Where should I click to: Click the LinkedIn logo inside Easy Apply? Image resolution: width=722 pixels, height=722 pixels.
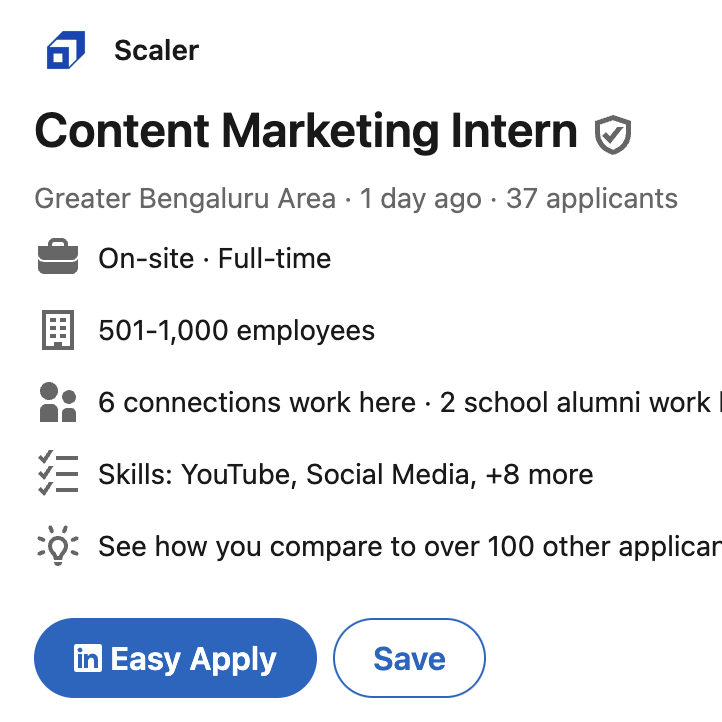(88, 659)
